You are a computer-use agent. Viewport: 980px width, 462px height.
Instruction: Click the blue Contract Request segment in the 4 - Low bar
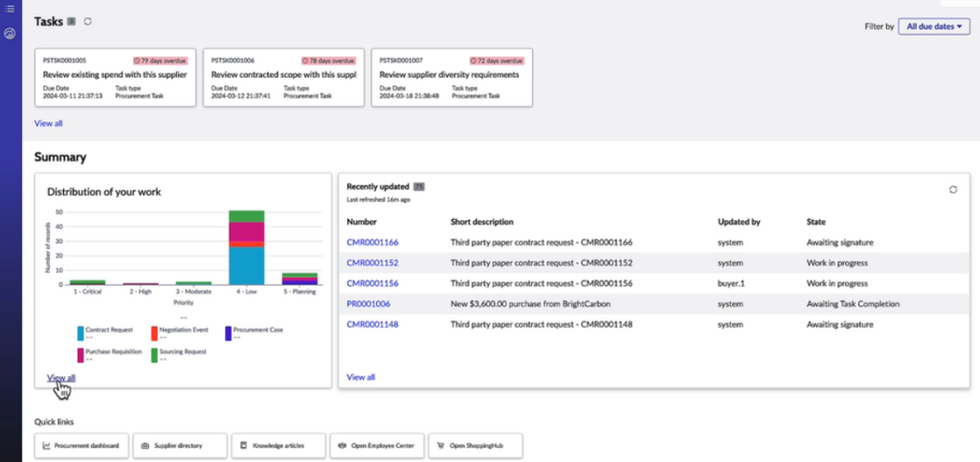247,266
